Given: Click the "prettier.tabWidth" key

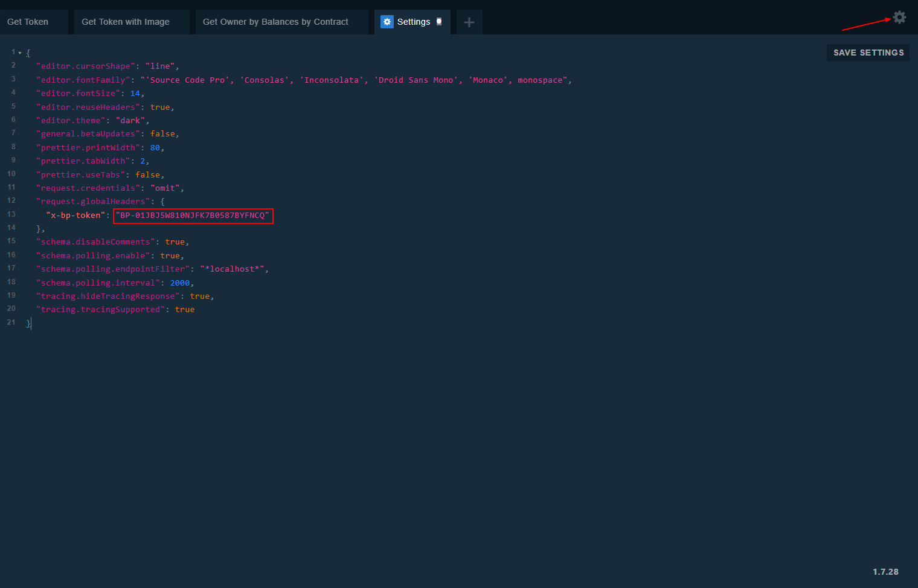Looking at the screenshot, I should click(x=83, y=161).
